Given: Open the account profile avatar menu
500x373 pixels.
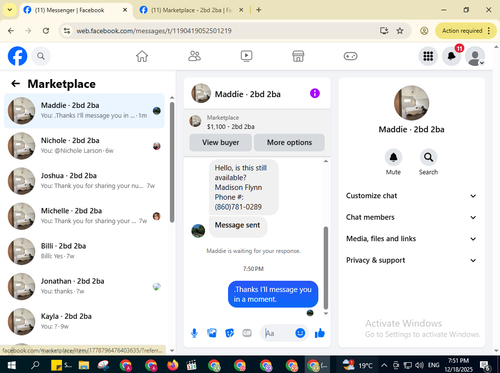Looking at the screenshot, I should pyautogui.click(x=475, y=56).
